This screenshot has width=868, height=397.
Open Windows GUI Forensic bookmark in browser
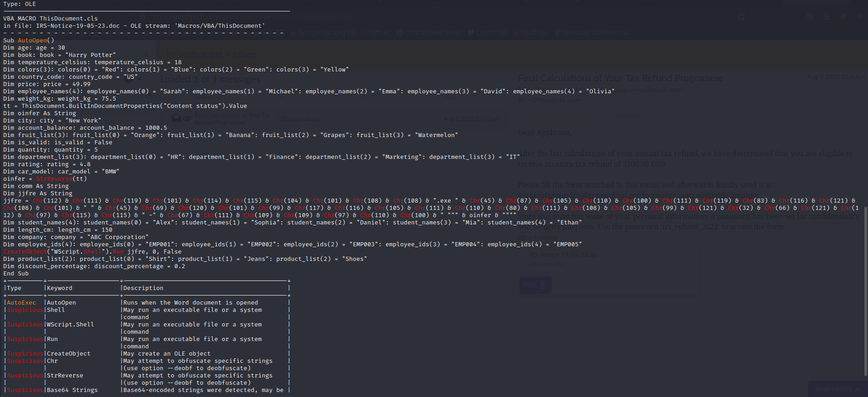pyautogui.click(x=595, y=33)
